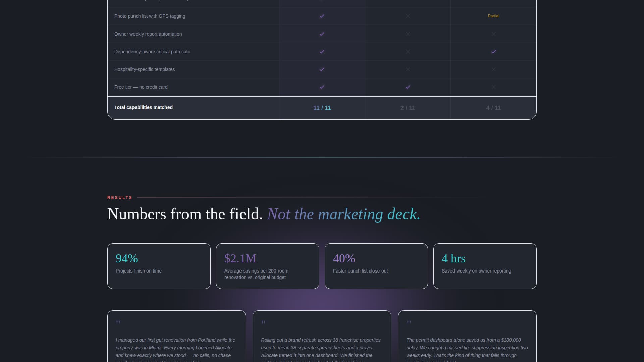Click Owner weekly report X mark in 4/11 column
The width and height of the screenshot is (644, 362).
click(494, 34)
